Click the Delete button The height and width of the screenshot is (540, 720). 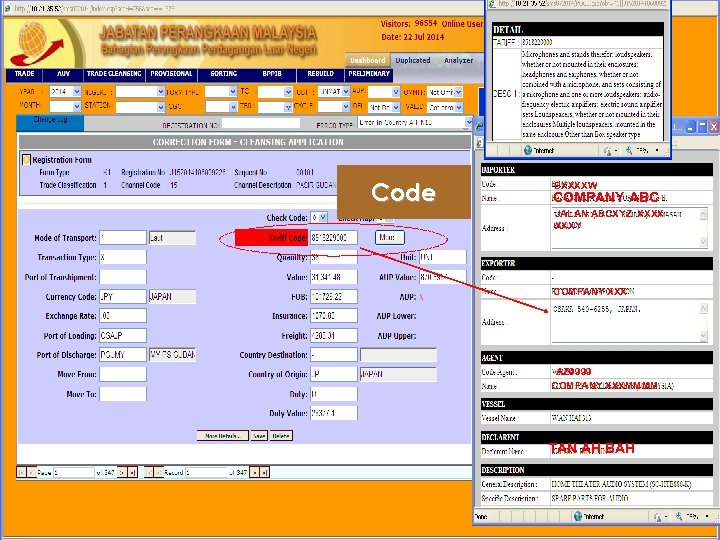pos(281,436)
